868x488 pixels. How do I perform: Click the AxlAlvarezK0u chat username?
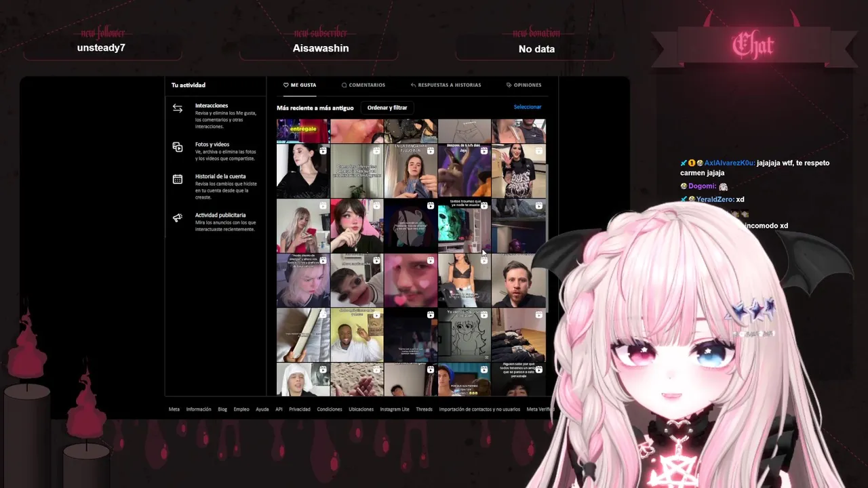pyautogui.click(x=729, y=163)
